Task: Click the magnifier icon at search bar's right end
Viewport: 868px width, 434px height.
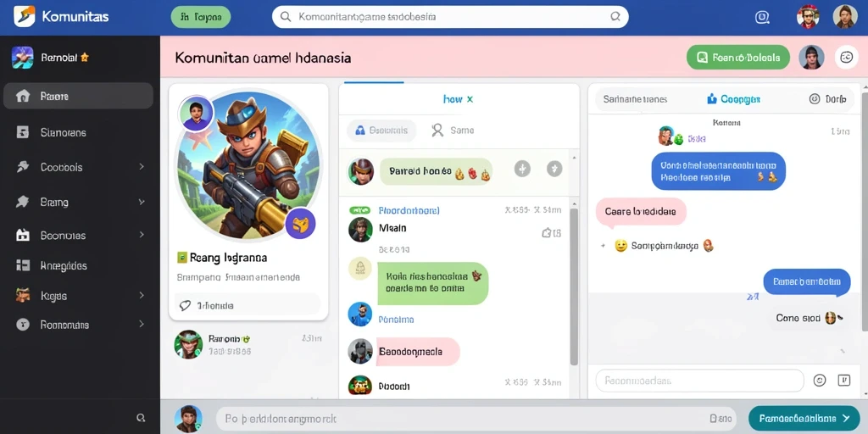Action: [x=615, y=17]
